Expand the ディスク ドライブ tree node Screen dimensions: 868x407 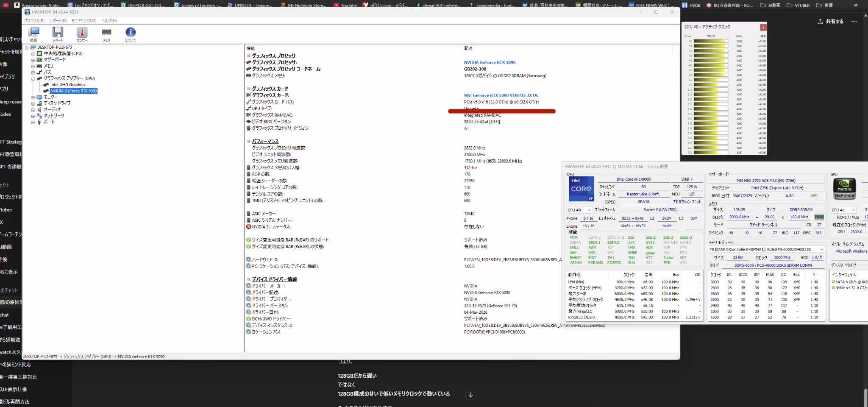pyautogui.click(x=33, y=103)
